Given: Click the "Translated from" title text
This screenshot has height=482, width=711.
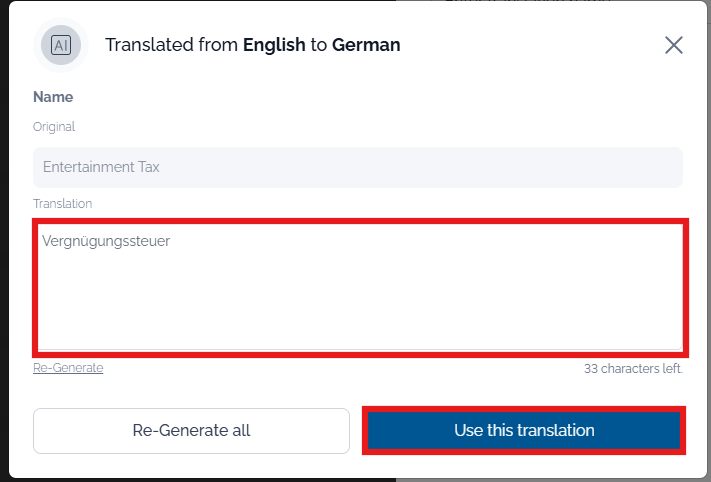Looking at the screenshot, I should coord(172,45).
